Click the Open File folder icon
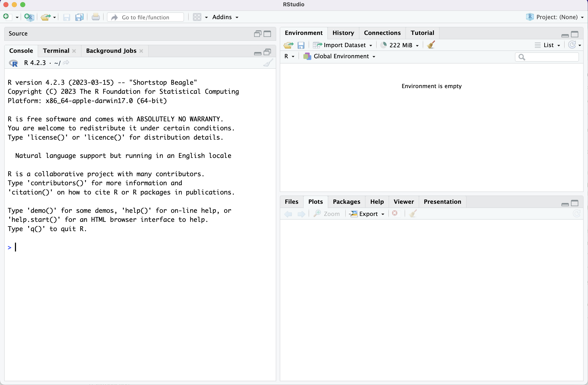588x385 pixels. coord(46,17)
